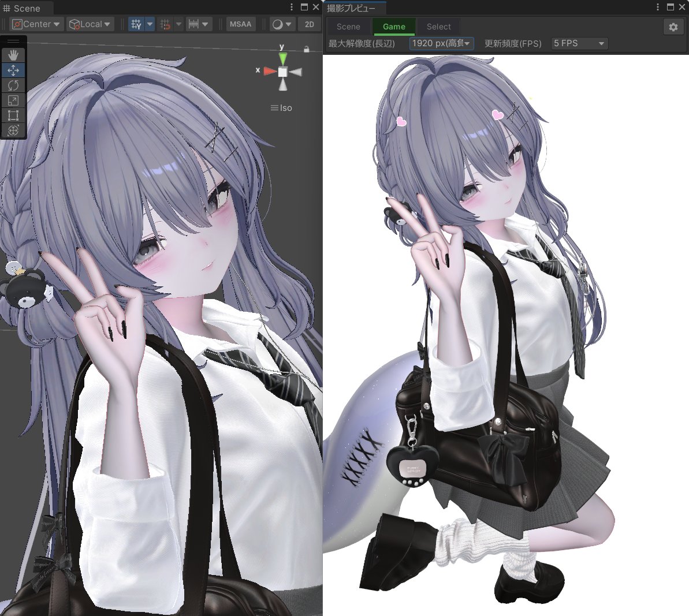Open grid snapping settings dropdown arrow
This screenshot has width=689, height=616.
[x=178, y=24]
